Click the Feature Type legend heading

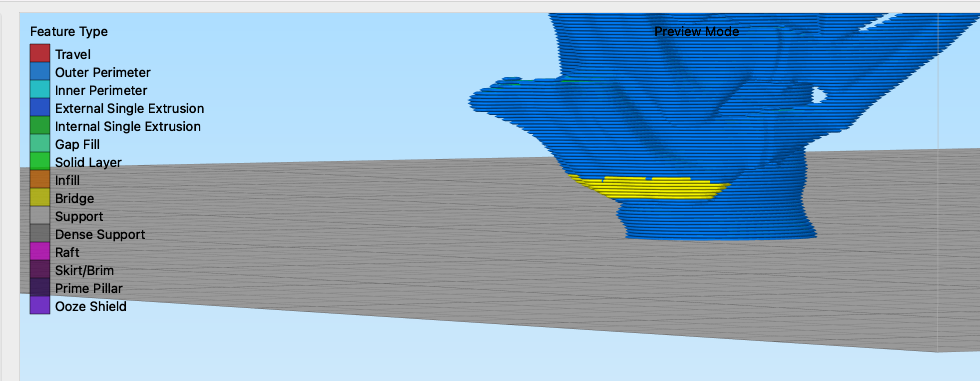pos(69,31)
